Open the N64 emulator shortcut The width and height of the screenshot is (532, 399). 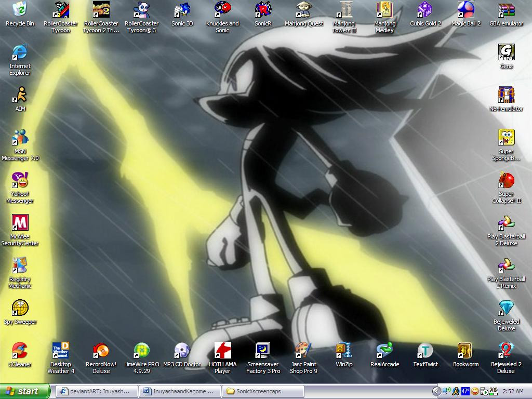tap(506, 95)
